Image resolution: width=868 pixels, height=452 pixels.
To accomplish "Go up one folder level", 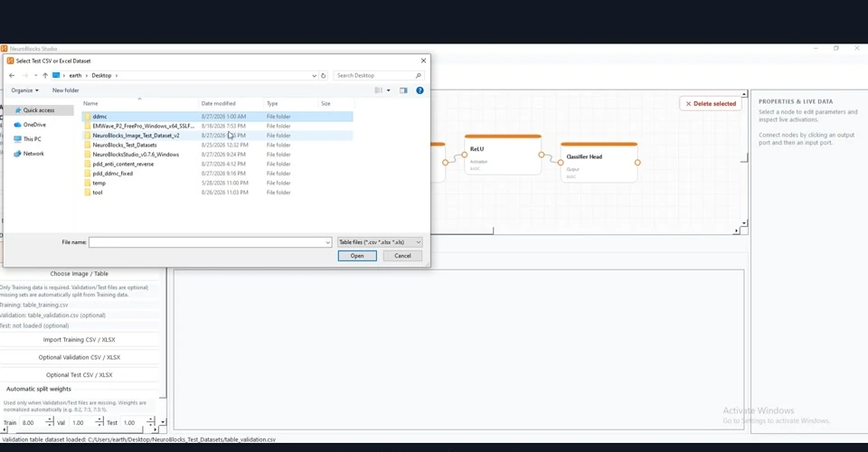I will pyautogui.click(x=45, y=75).
